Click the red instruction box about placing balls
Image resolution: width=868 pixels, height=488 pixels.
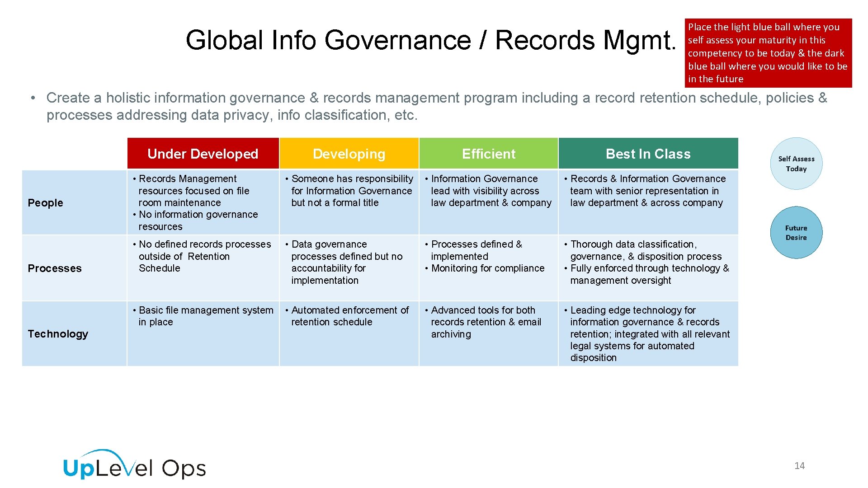[768, 53]
